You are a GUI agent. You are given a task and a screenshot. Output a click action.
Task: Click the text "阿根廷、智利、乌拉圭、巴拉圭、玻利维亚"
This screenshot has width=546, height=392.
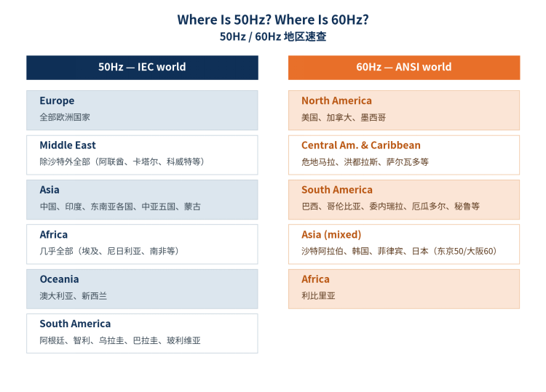tap(120, 340)
